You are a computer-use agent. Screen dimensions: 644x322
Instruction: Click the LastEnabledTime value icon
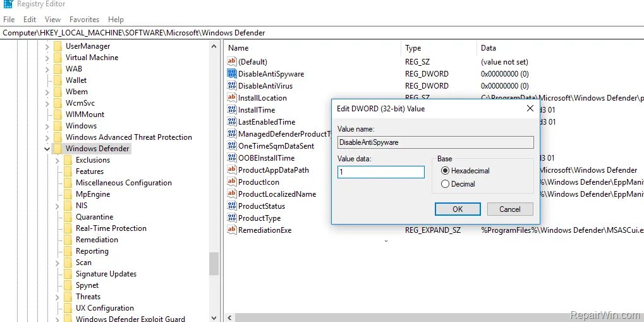click(x=232, y=121)
